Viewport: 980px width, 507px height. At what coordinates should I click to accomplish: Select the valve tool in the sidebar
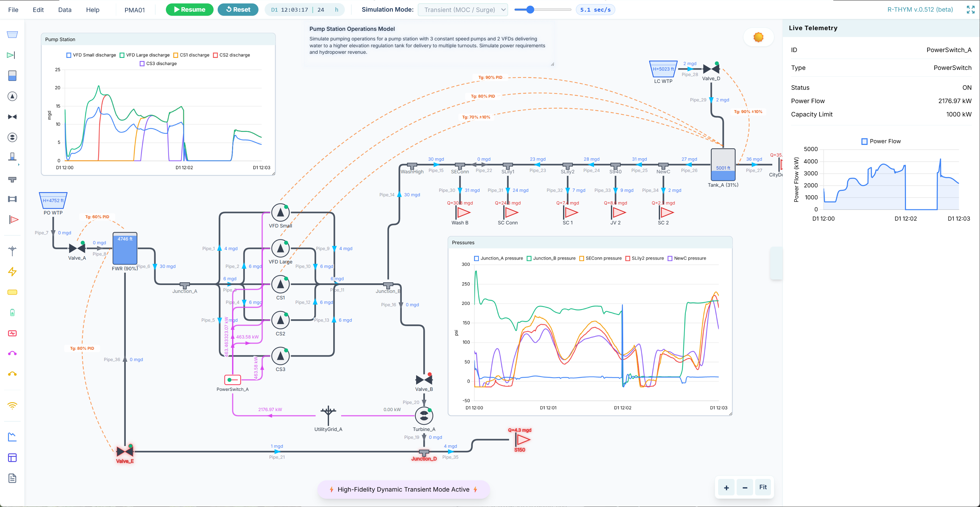(x=12, y=117)
